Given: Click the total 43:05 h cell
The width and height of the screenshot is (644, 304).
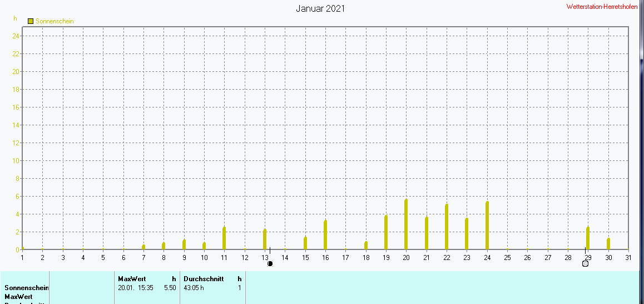Looking at the screenshot, I should (194, 287).
